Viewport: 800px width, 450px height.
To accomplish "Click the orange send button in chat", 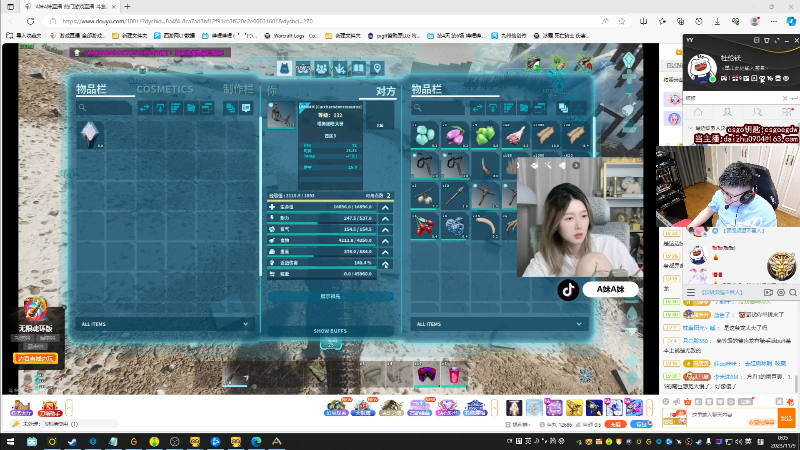I will coord(787,418).
